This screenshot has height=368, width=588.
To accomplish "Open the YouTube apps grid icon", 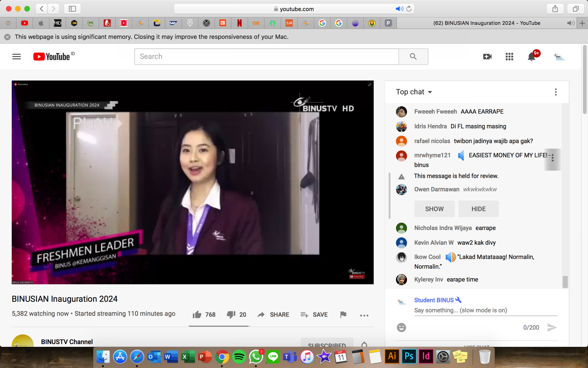I will (x=509, y=56).
